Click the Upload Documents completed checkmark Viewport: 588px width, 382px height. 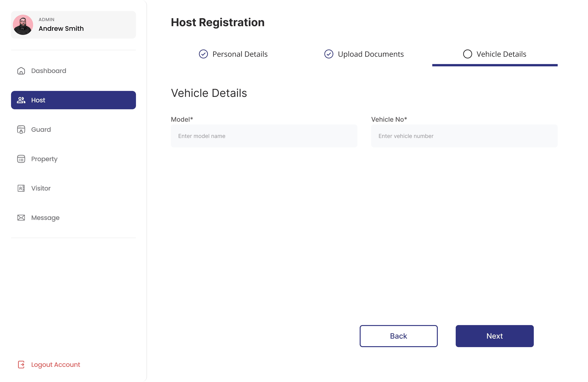(329, 54)
